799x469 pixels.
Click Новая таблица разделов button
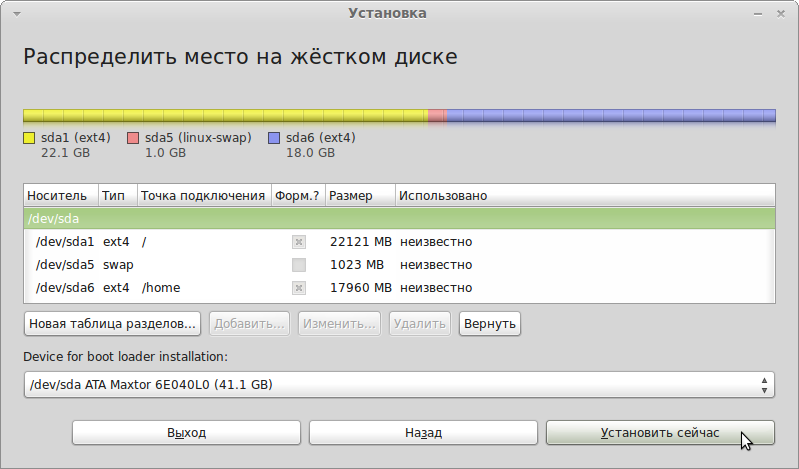[x=112, y=324]
